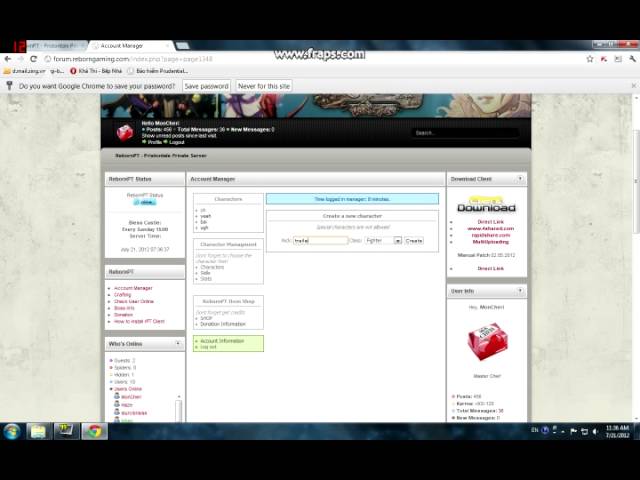Open the Khã Thi bookmark
Screen dimensions: 640x480
[96, 71]
